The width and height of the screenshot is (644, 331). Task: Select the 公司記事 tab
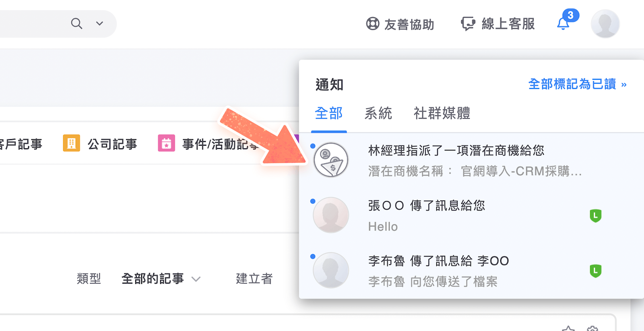click(x=112, y=144)
